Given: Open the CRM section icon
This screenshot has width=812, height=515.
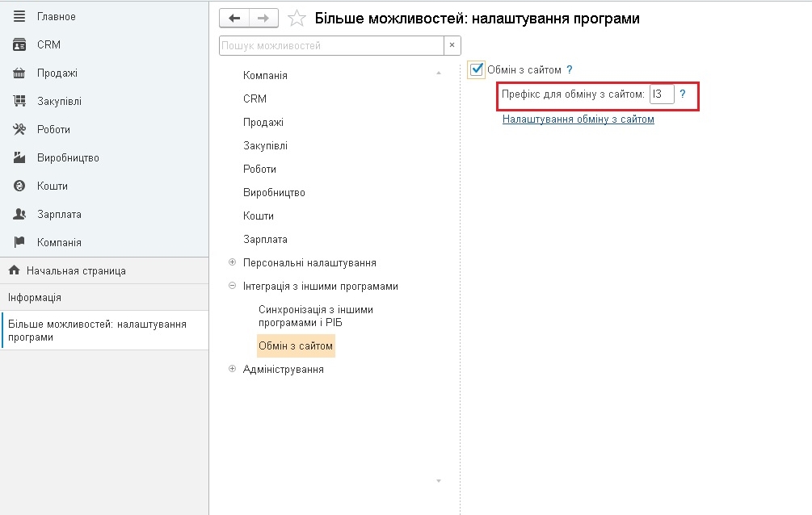Looking at the screenshot, I should tap(19, 45).
